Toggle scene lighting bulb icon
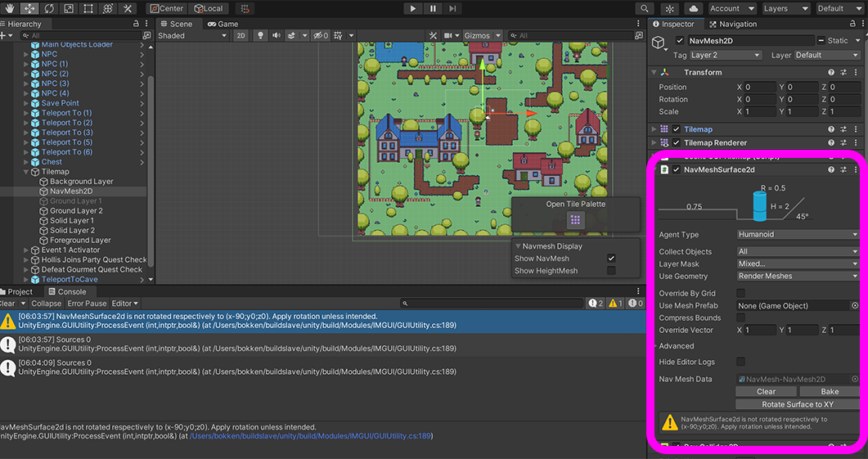The image size is (868, 459). 261,36
